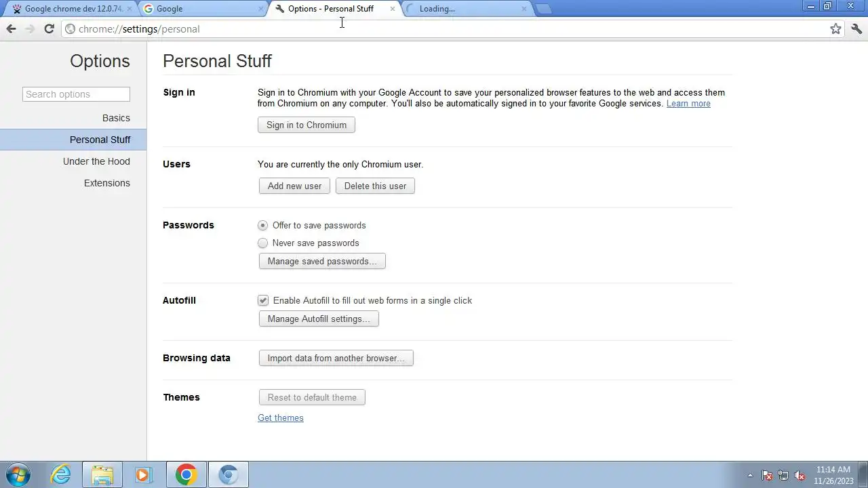Reload the current page
868x488 pixels.
click(x=49, y=28)
